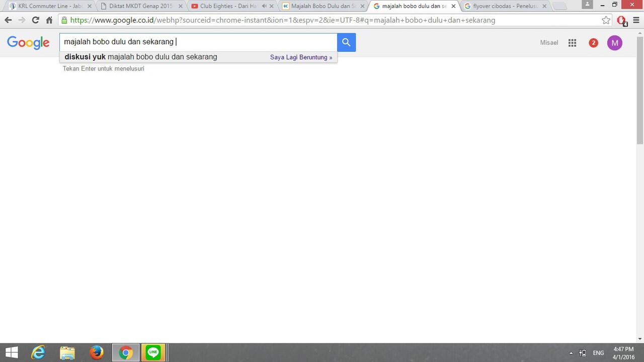This screenshot has height=362, width=644.
Task: Launch Firefox from the taskbar
Action: [x=96, y=352]
